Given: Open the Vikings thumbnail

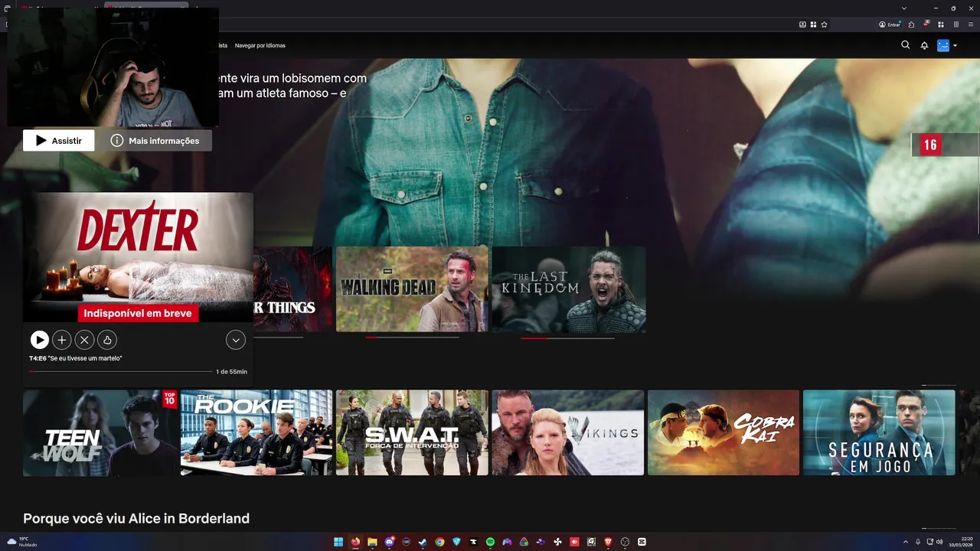Looking at the screenshot, I should click(x=568, y=433).
